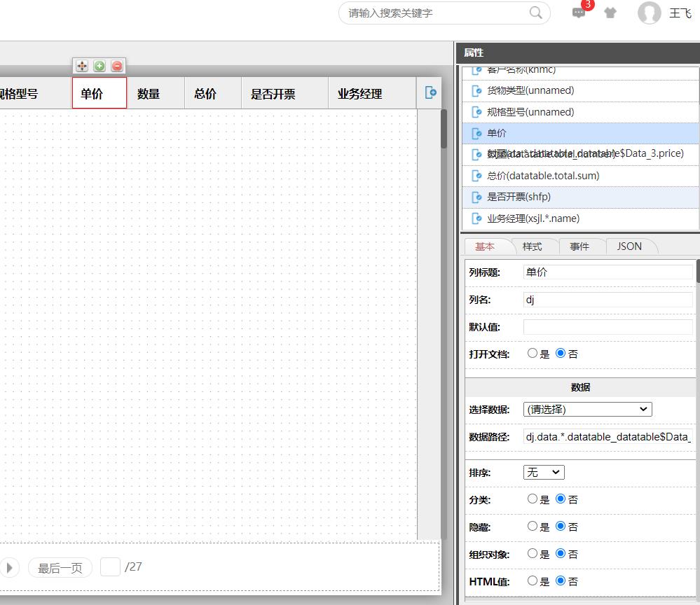This screenshot has height=605, width=700.
Task: Set 打开文档 to 是
Action: click(533, 354)
